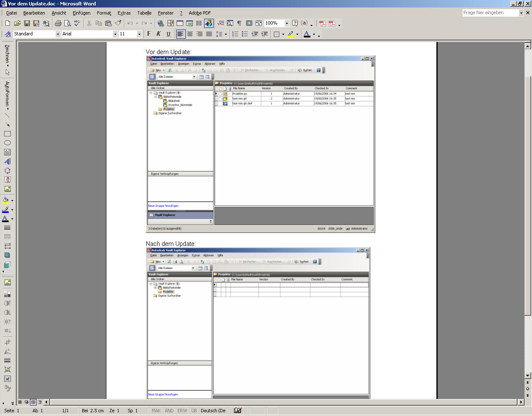This screenshot has height=416, width=532.
Task: Open the Datei menu
Action: coord(12,13)
